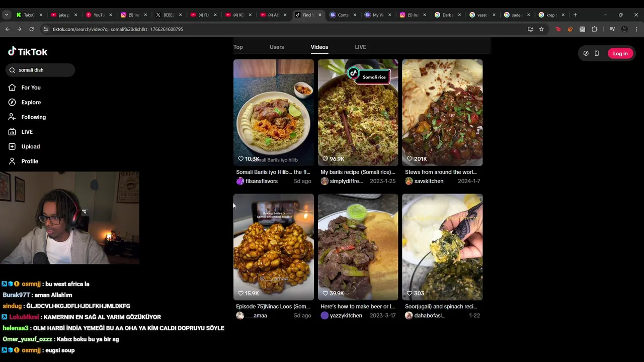Image resolution: width=644 pixels, height=362 pixels.
Task: Switch to the vasat browser tab
Action: click(x=481, y=15)
